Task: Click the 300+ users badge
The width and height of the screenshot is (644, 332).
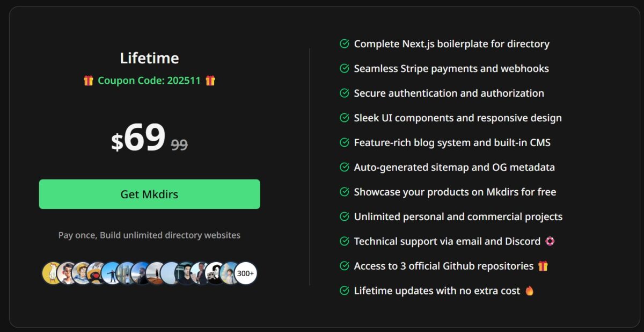Action: [246, 273]
